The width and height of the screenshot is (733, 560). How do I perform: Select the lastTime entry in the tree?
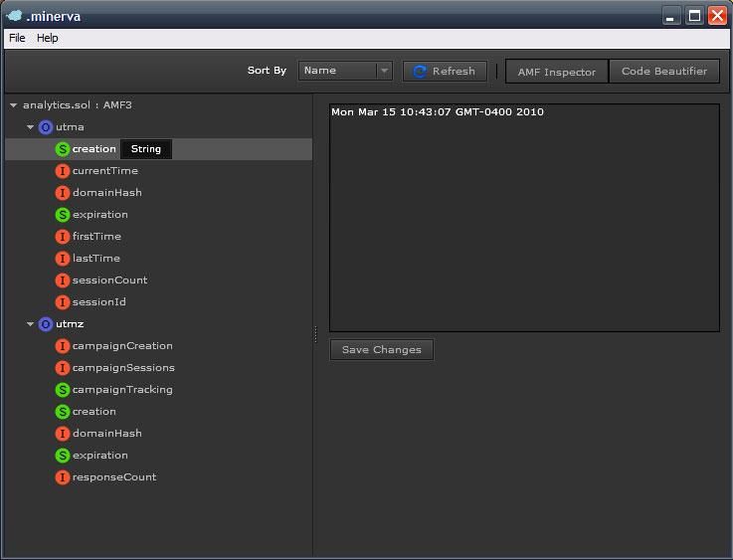click(95, 259)
